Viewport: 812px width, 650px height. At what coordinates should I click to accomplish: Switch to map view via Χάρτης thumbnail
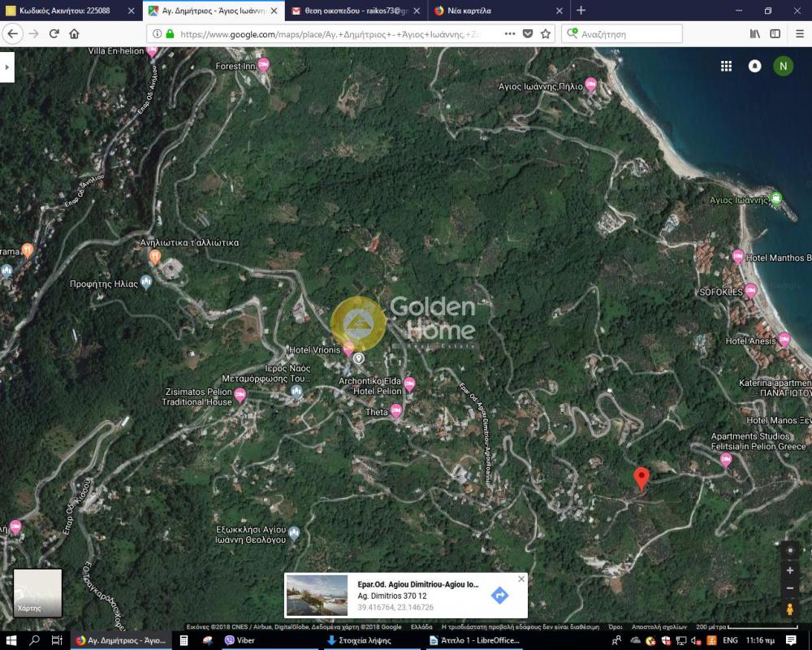[37, 593]
